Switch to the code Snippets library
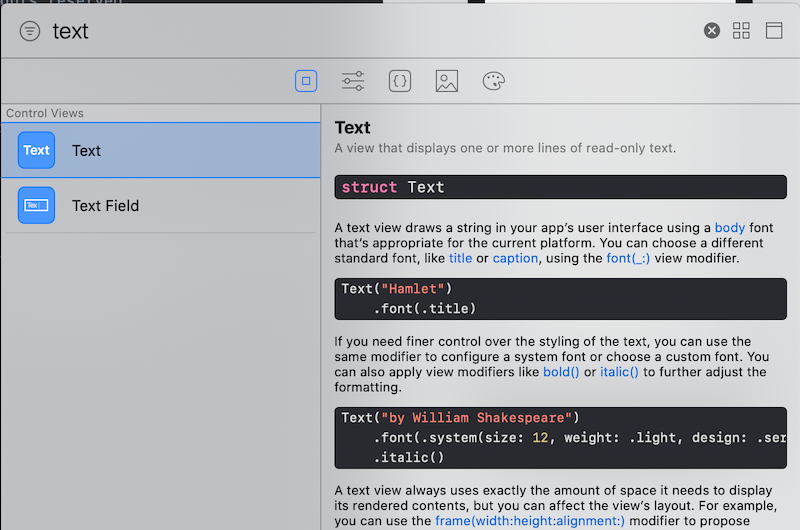Screen dimensions: 800x530 click(x=399, y=81)
